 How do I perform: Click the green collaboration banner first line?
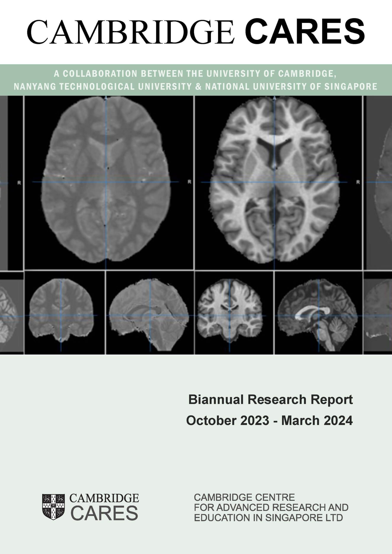(195, 74)
